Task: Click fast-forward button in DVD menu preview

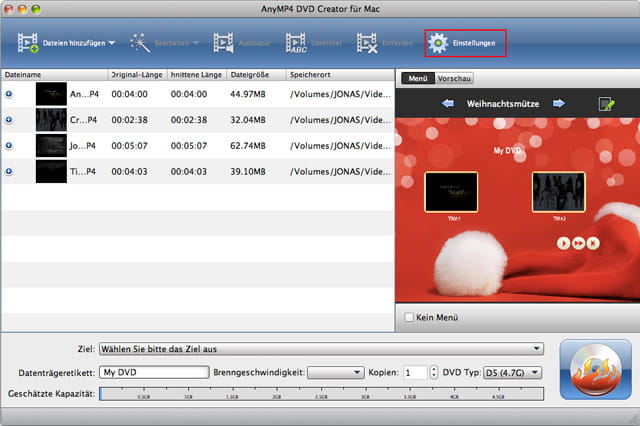Action: pyautogui.click(x=578, y=243)
